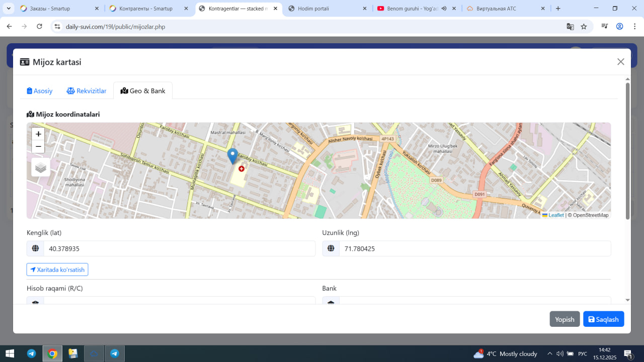Open Telegram from the taskbar
644x362 pixels.
coord(31,353)
